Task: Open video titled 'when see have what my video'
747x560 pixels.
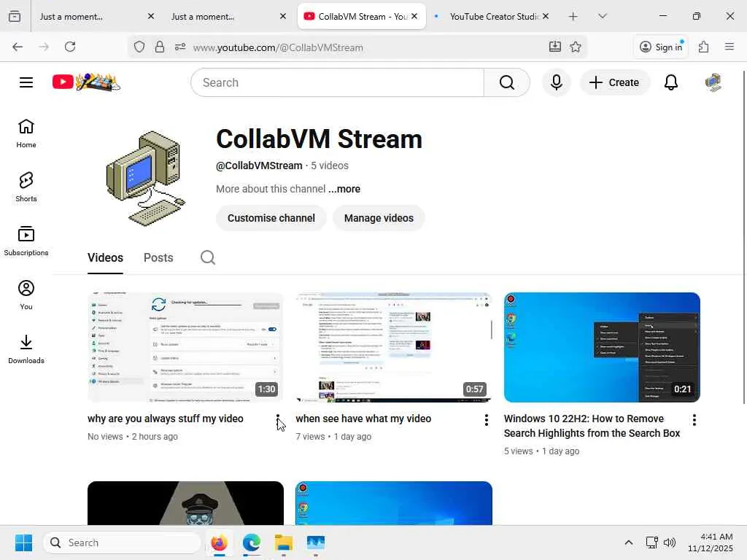Action: [x=363, y=419]
